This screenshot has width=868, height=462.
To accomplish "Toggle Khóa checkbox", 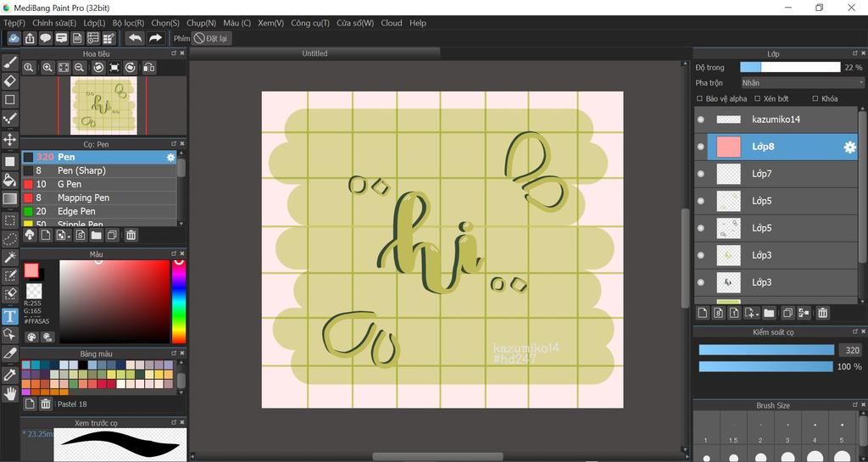I will coord(815,98).
